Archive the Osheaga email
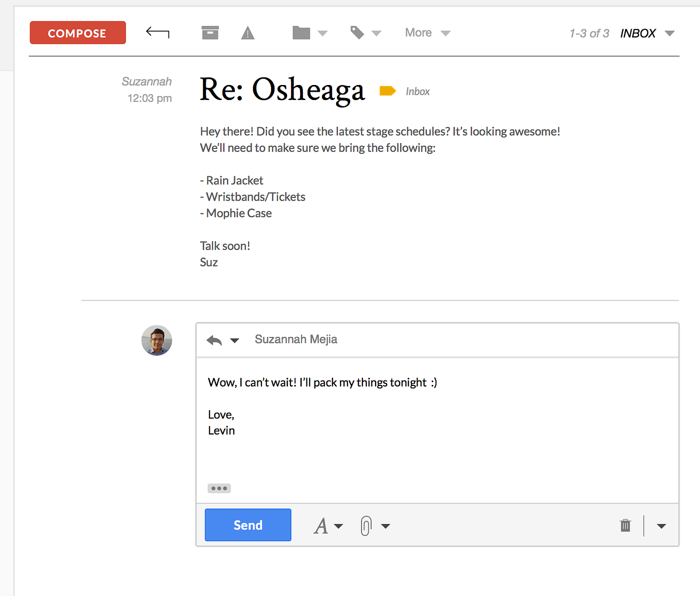This screenshot has height=596, width=700. click(x=210, y=32)
